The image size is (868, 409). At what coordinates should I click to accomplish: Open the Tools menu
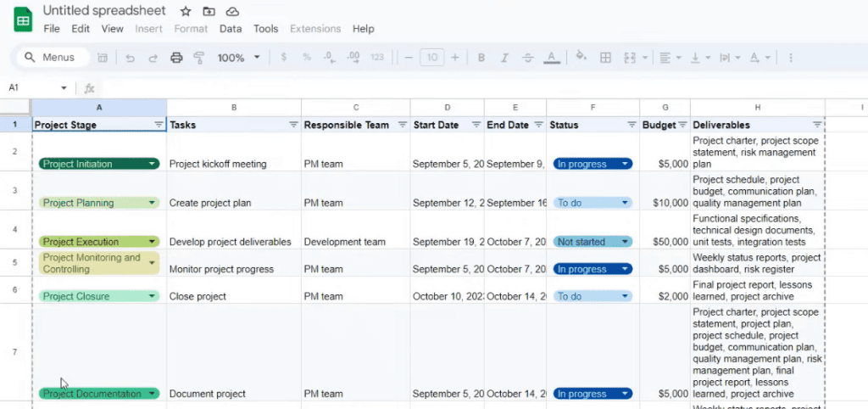265,29
